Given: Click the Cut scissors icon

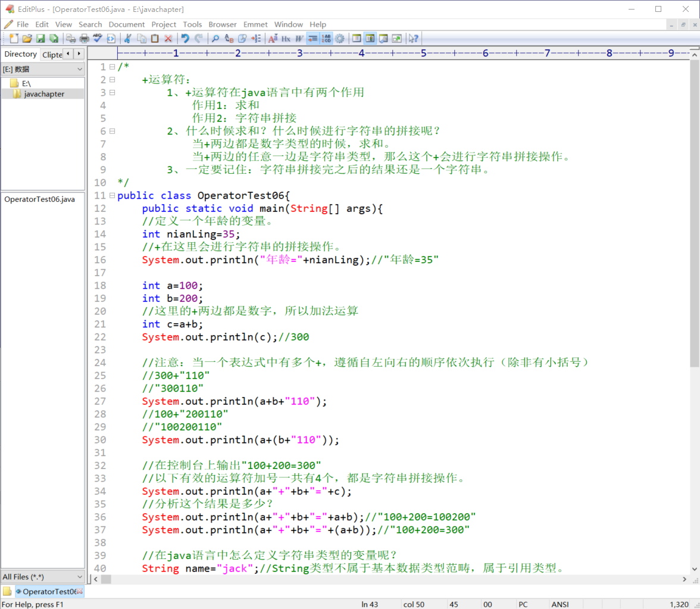Looking at the screenshot, I should coord(127,39).
